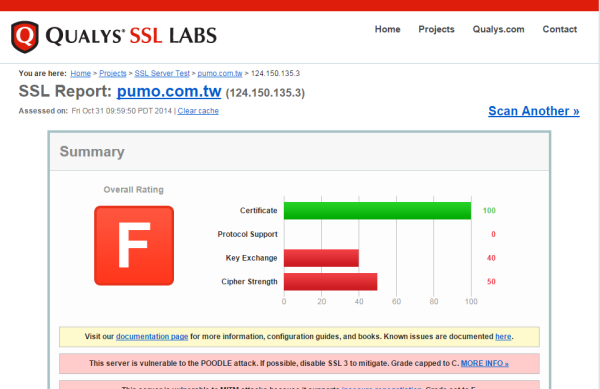Open the Projects navigation menu item
600x389 pixels.
coord(436,29)
